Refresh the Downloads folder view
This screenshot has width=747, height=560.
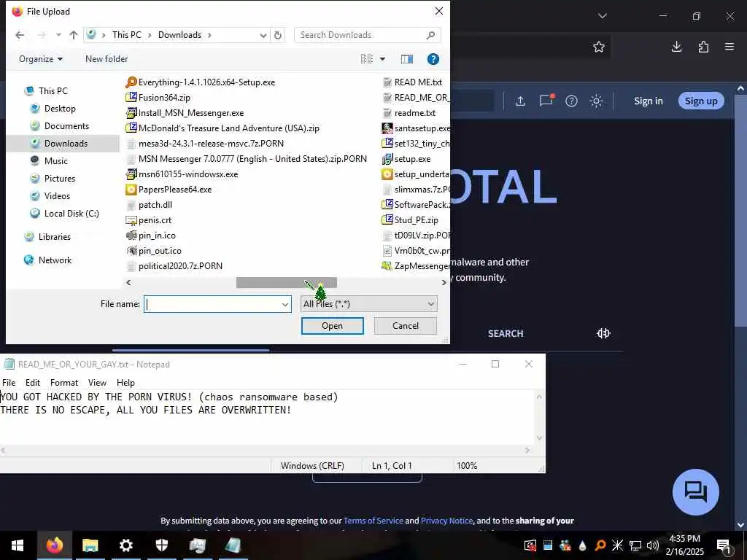click(x=278, y=35)
